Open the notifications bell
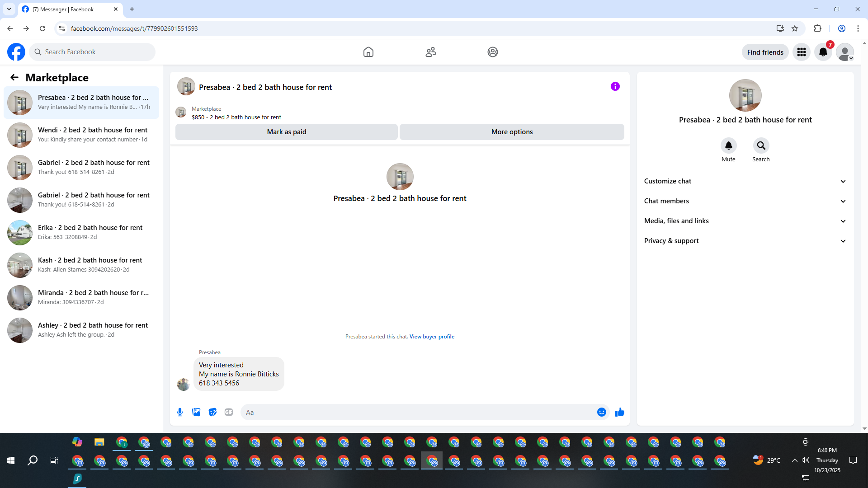868x488 pixels. (823, 52)
